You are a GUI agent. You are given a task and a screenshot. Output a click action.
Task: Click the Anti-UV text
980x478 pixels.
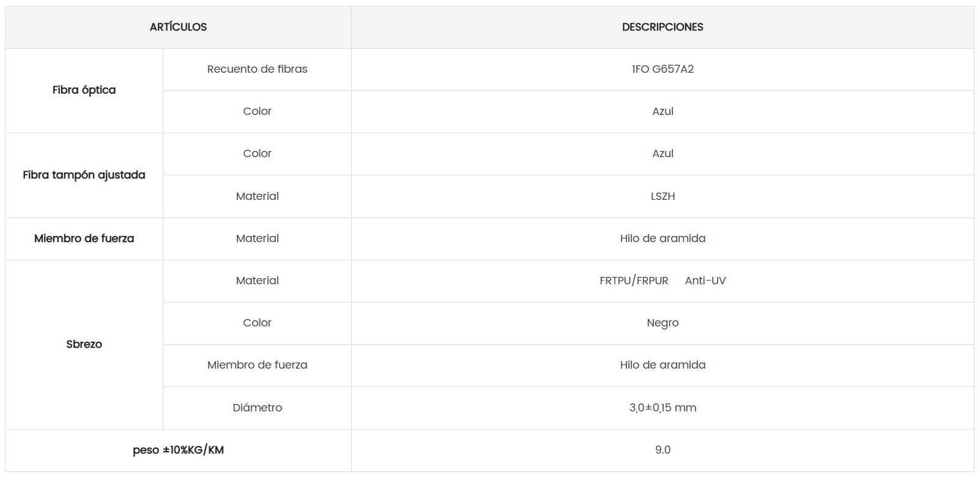[705, 281]
